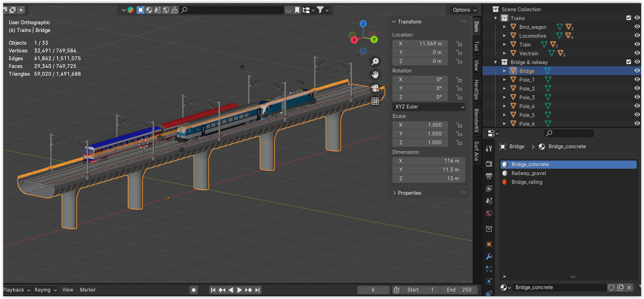Image resolution: width=644 pixels, height=299 pixels.
Task: Click the bookmark icon in outliner header
Action: point(297,10)
